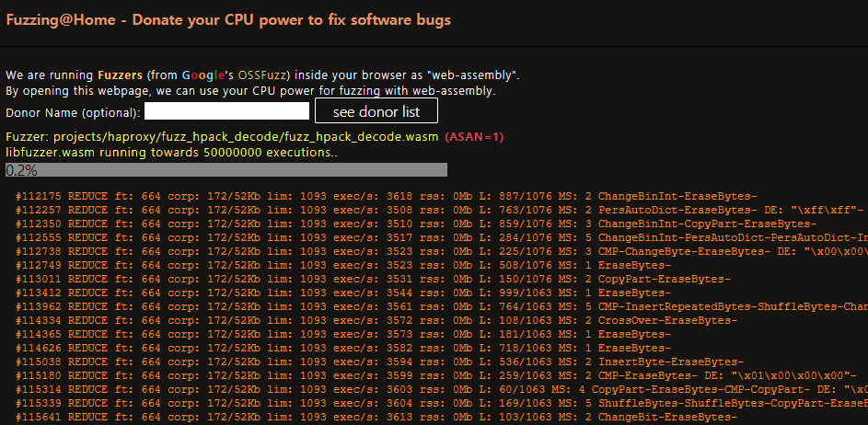Click the Donor Name input field

[x=226, y=111]
